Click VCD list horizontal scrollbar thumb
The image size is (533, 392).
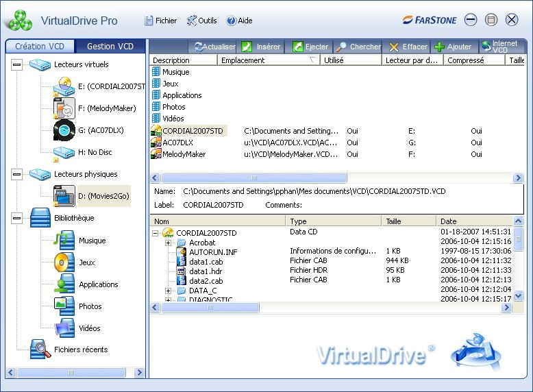[x=254, y=177]
